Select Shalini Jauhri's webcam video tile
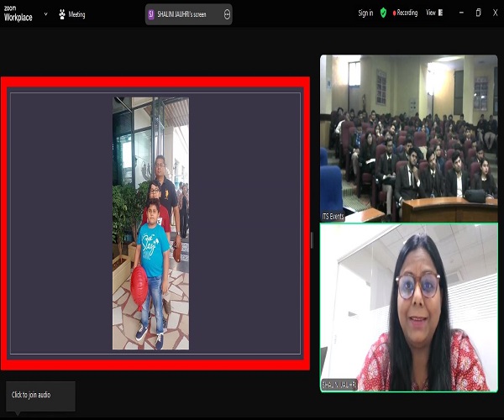 tap(408, 307)
